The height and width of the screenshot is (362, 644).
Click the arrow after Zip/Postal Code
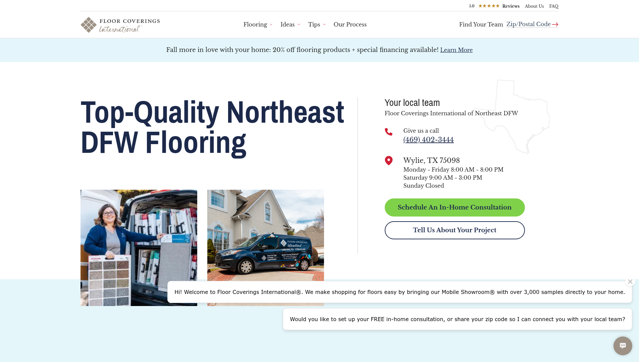pyautogui.click(x=555, y=24)
